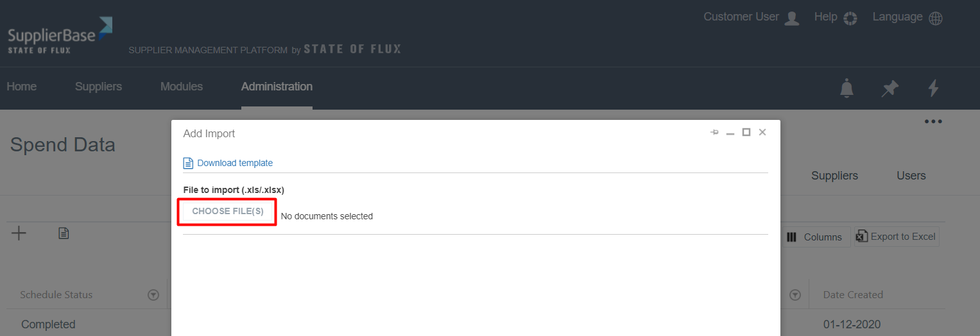Open Schedule Status column filter dropdown
The width and height of the screenshot is (980, 336).
(153, 295)
